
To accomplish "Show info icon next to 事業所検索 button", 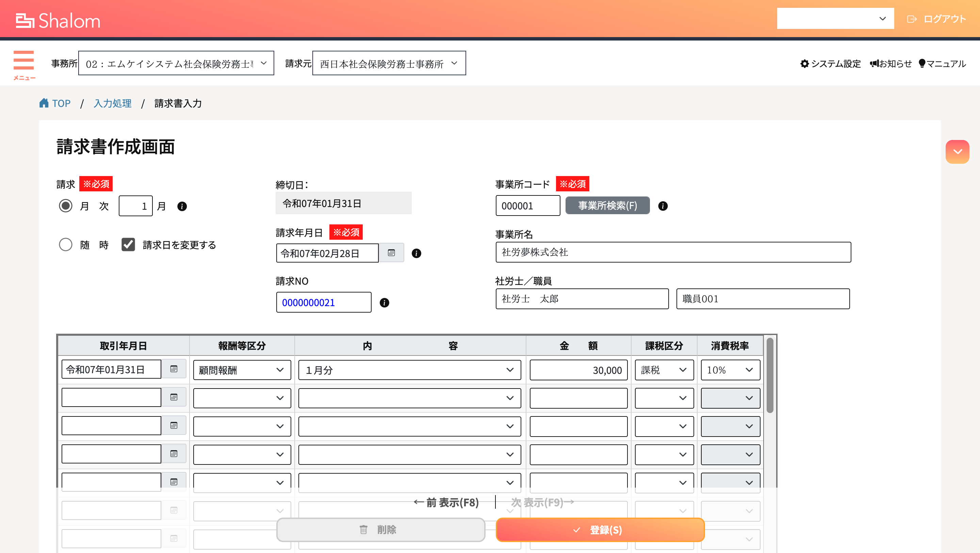I will (663, 206).
